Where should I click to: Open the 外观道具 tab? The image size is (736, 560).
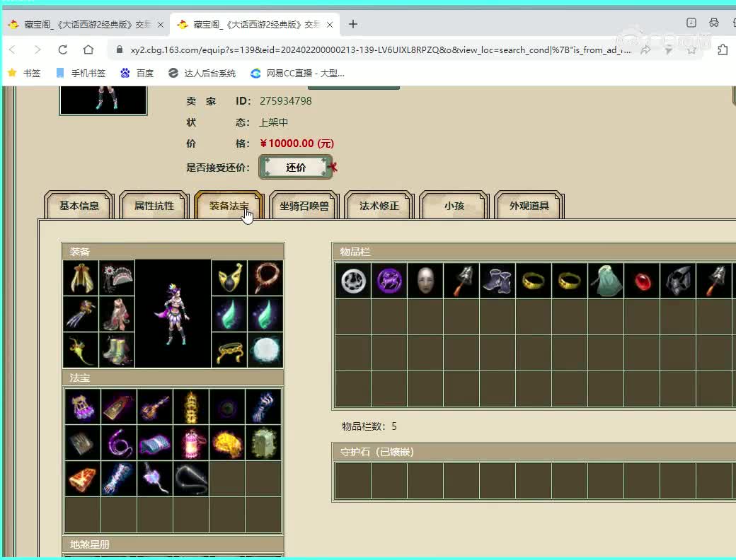click(x=529, y=206)
